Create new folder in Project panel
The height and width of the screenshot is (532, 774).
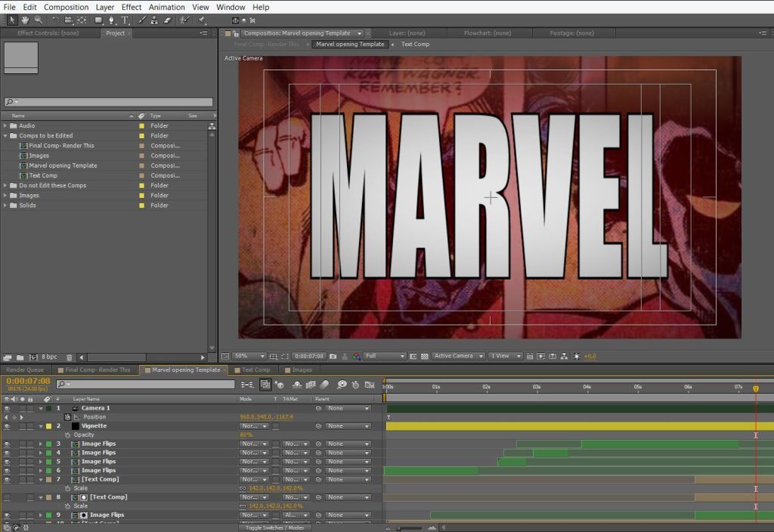20,357
